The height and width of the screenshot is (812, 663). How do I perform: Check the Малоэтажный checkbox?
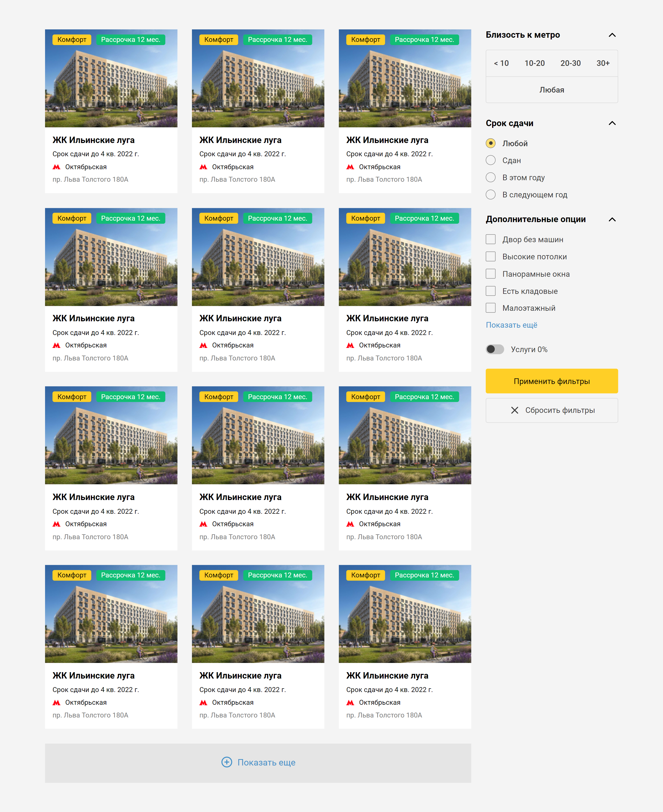[x=490, y=308]
